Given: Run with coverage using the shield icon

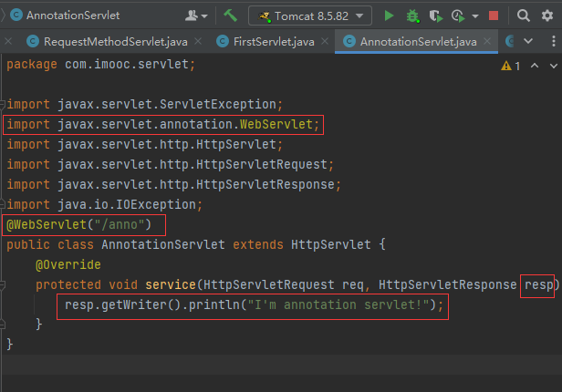Looking at the screenshot, I should [434, 15].
